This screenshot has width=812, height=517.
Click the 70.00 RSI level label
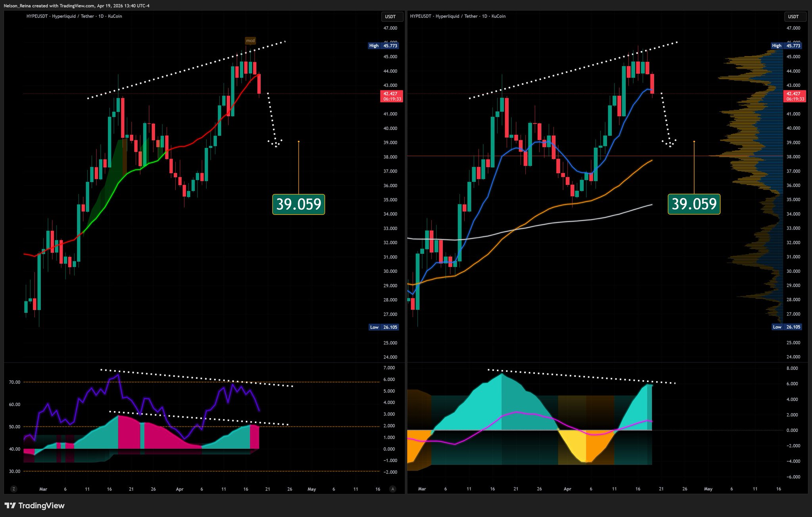15,382
